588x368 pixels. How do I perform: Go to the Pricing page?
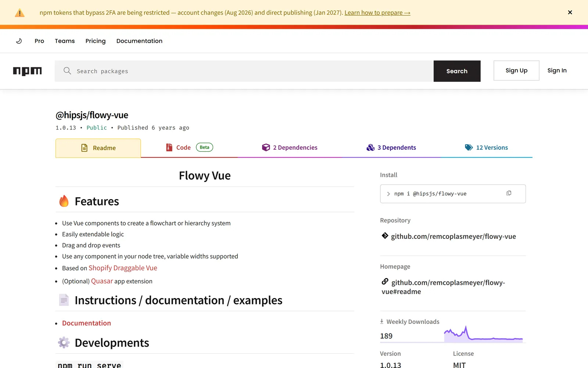tap(96, 41)
